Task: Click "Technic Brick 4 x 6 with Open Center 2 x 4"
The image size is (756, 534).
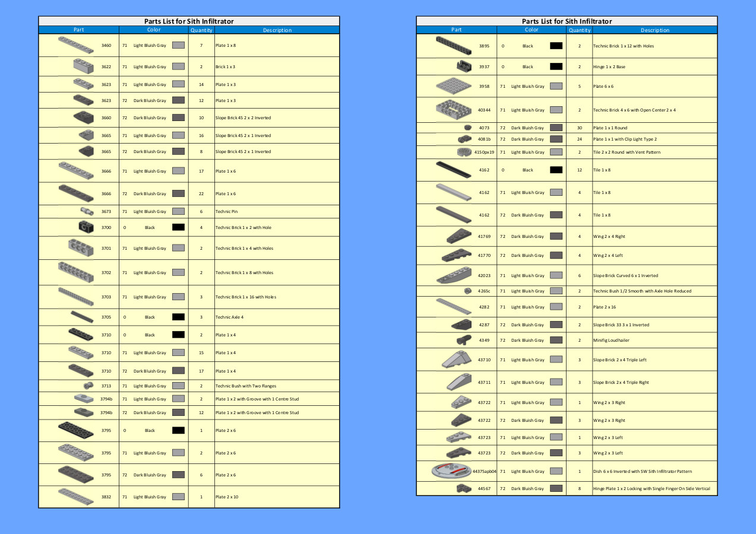Action: [634, 110]
